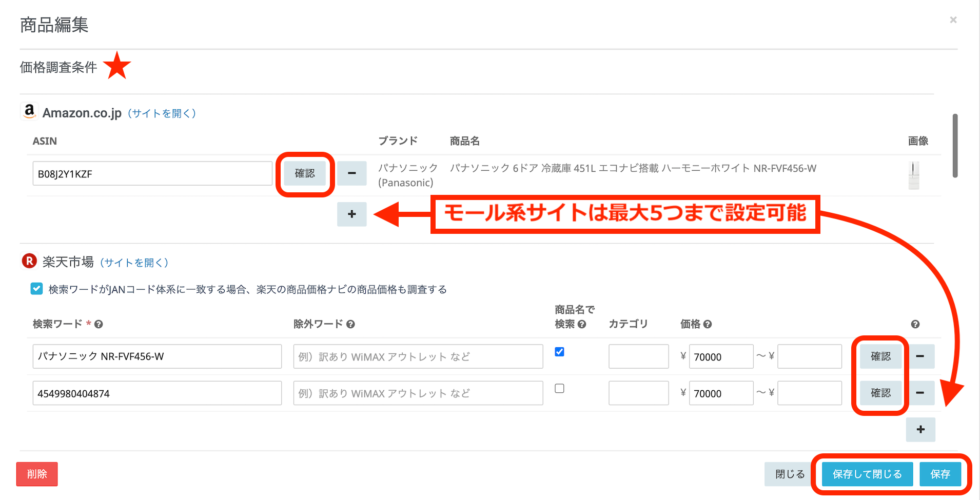Enable 商品名で検索 for the 4549980404874 row
This screenshot has width=980, height=500.
pyautogui.click(x=559, y=389)
